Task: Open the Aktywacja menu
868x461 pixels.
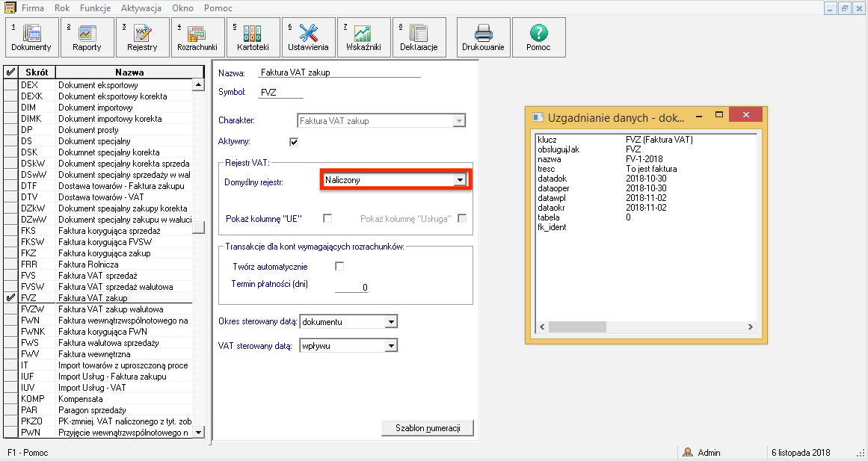Action: point(141,7)
